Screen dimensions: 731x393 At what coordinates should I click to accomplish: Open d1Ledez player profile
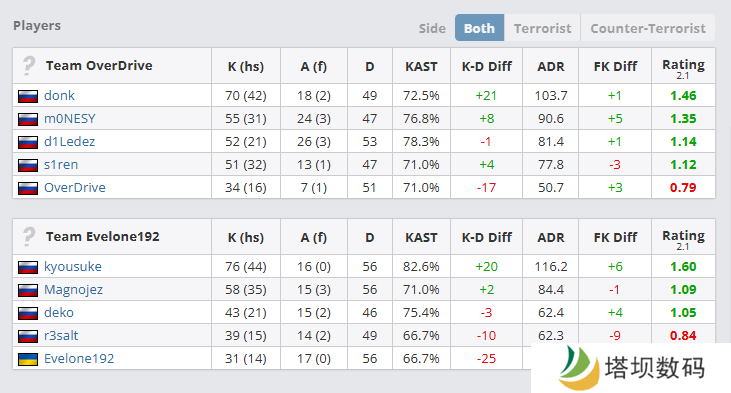tap(69, 141)
